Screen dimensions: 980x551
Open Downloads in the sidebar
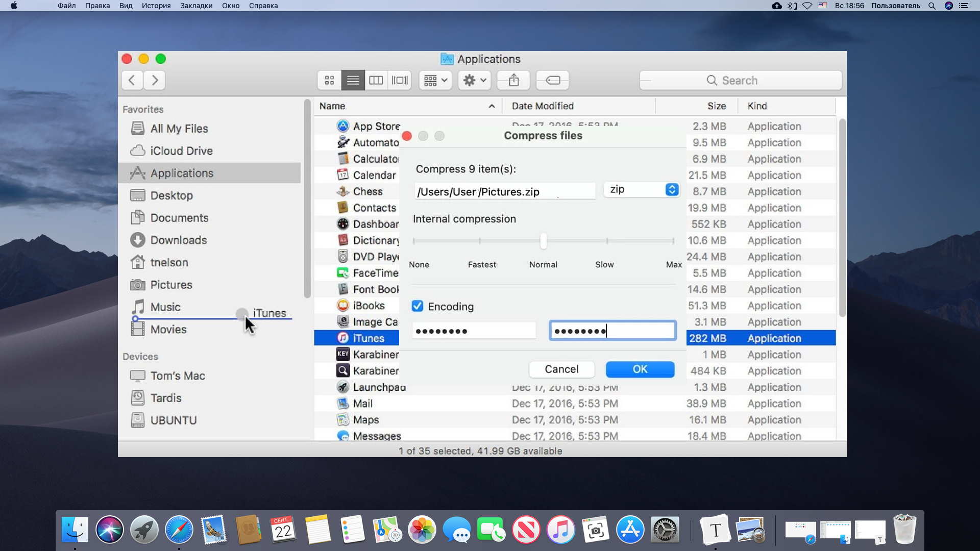point(178,240)
